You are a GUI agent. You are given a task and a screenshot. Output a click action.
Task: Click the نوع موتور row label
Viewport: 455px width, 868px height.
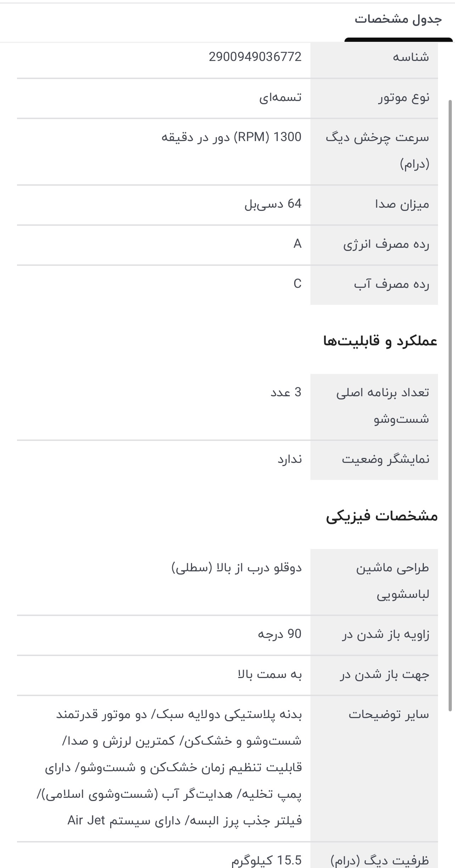pos(404,97)
